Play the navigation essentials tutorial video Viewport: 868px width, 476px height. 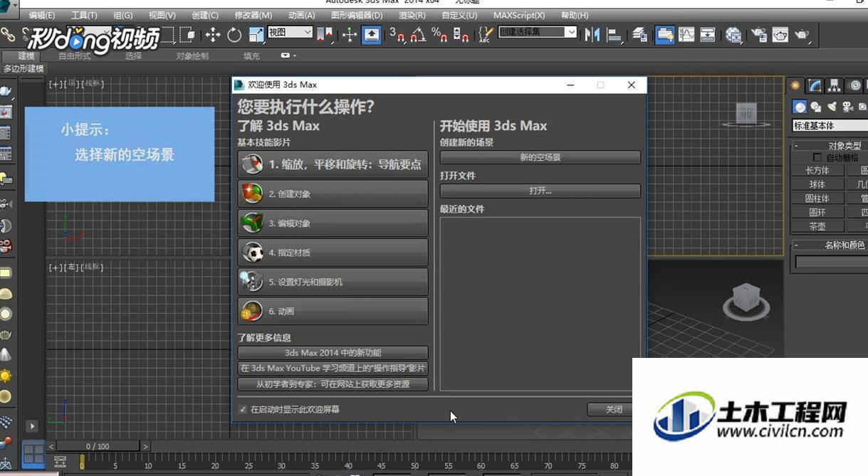(x=333, y=164)
